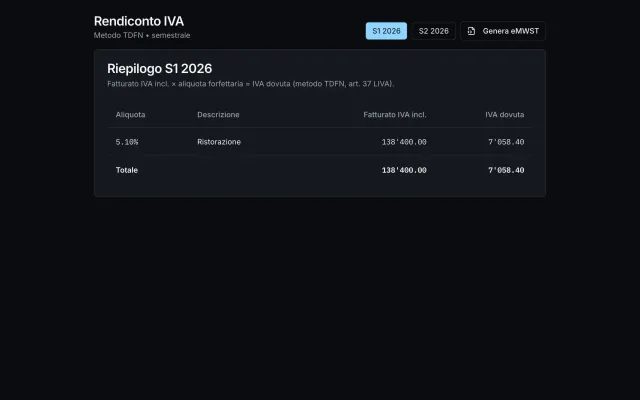Click 7'058.40 in the Ristorazione row
The width and height of the screenshot is (640, 400).
click(506, 142)
